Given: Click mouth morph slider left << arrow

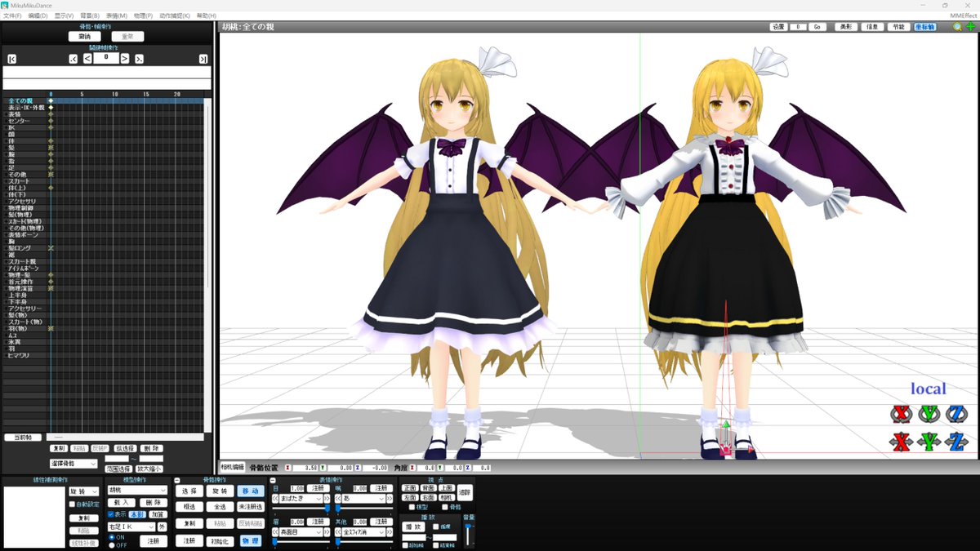Looking at the screenshot, I should tap(338, 498).
